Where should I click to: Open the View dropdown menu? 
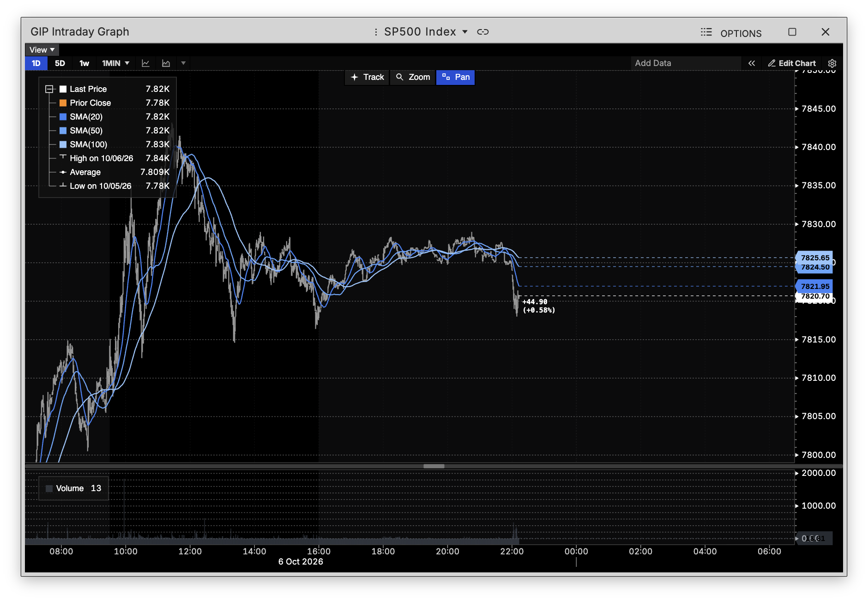tap(42, 50)
